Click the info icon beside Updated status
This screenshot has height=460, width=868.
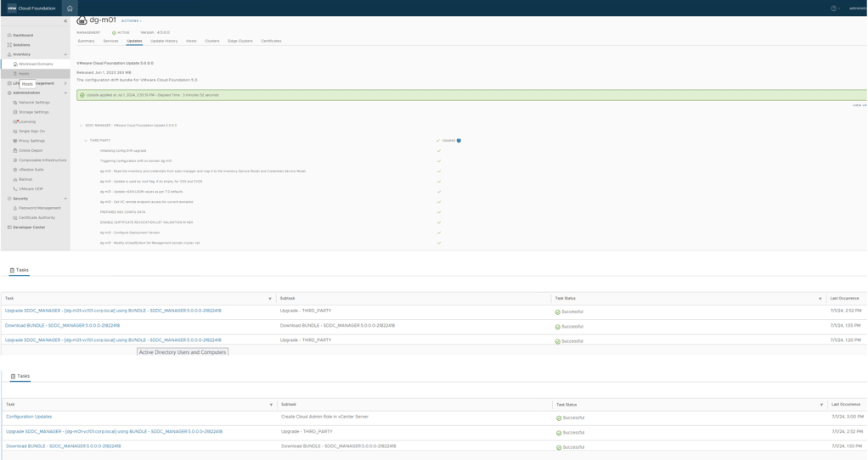tap(459, 141)
